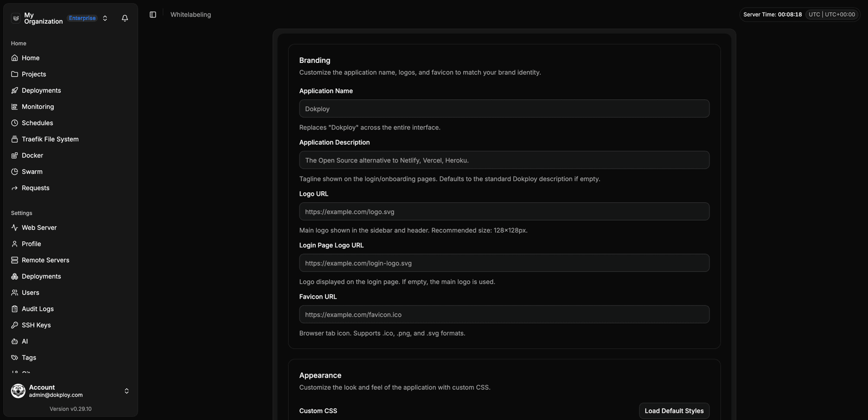Click the Appearance section heading
Image resolution: width=868 pixels, height=420 pixels.
click(x=320, y=375)
